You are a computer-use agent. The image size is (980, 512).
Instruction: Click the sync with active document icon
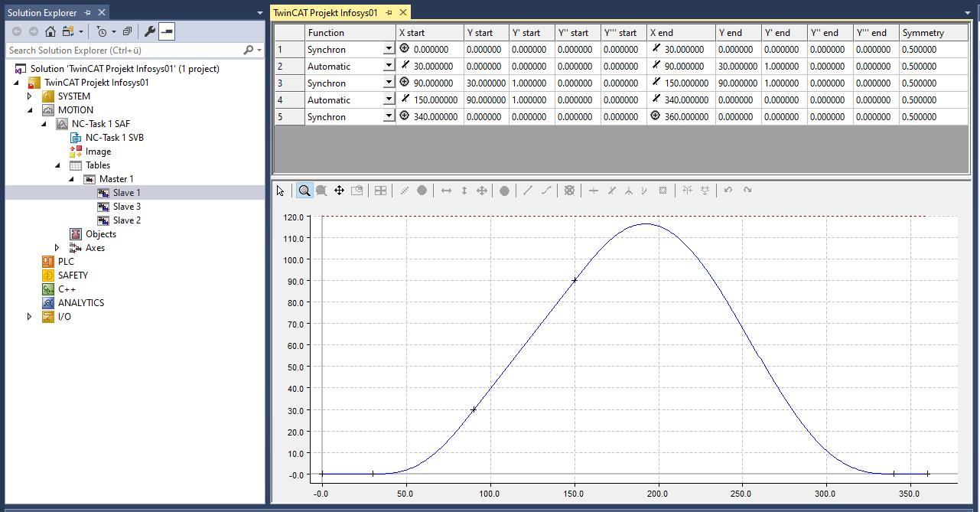click(x=67, y=31)
